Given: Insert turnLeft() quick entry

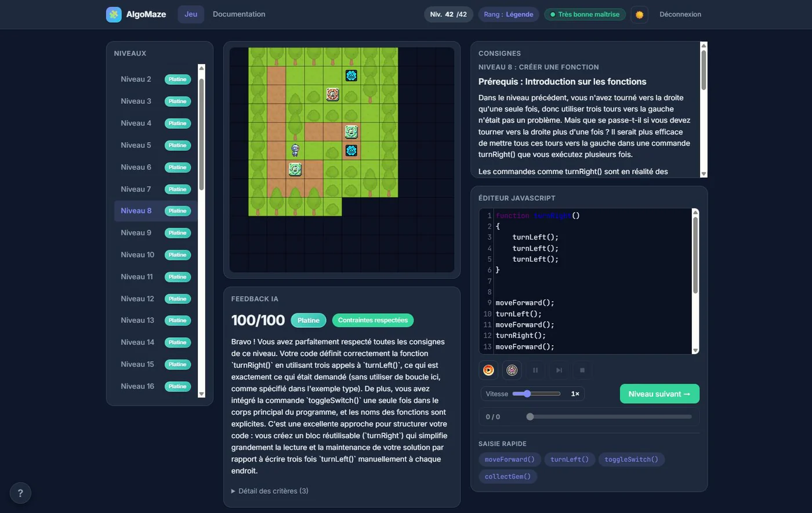Looking at the screenshot, I should coord(570,460).
